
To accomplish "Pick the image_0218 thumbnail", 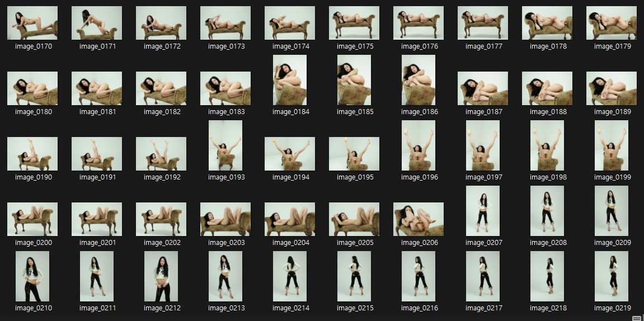I will coord(547,276).
